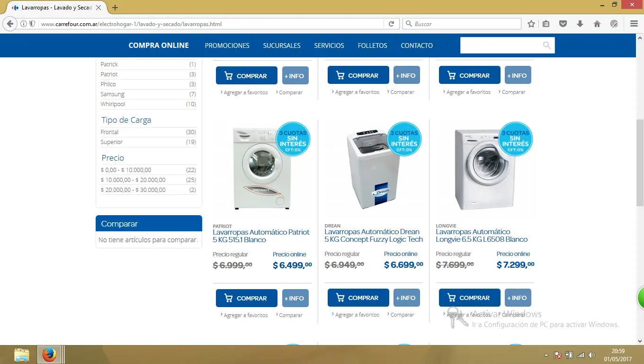Open the Firefox downloads arrow
Screen dimensions: 644x364
(580, 24)
